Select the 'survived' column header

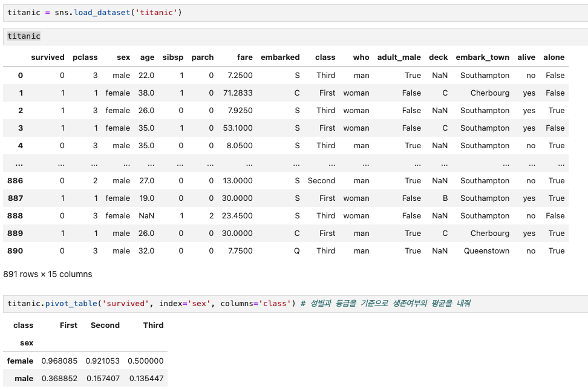(48, 57)
